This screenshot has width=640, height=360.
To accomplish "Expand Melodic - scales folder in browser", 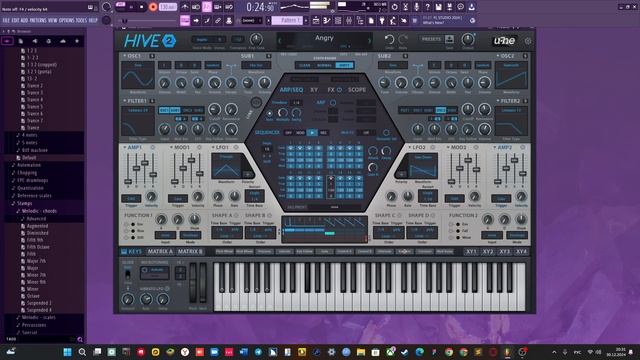I will 39,318.
